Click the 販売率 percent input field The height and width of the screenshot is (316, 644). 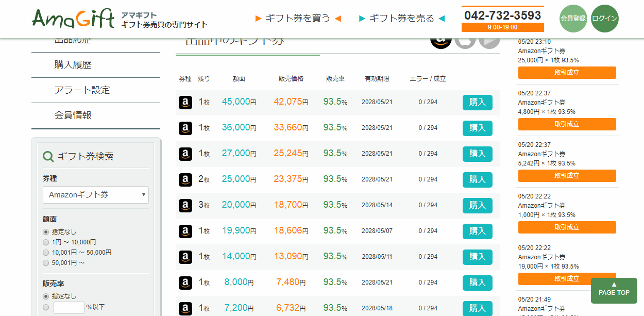(69, 307)
